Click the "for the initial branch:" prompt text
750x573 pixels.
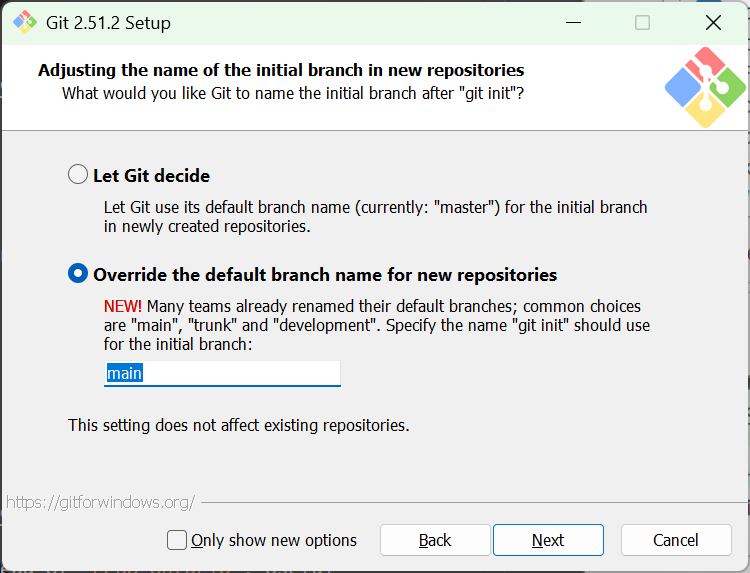coord(179,344)
